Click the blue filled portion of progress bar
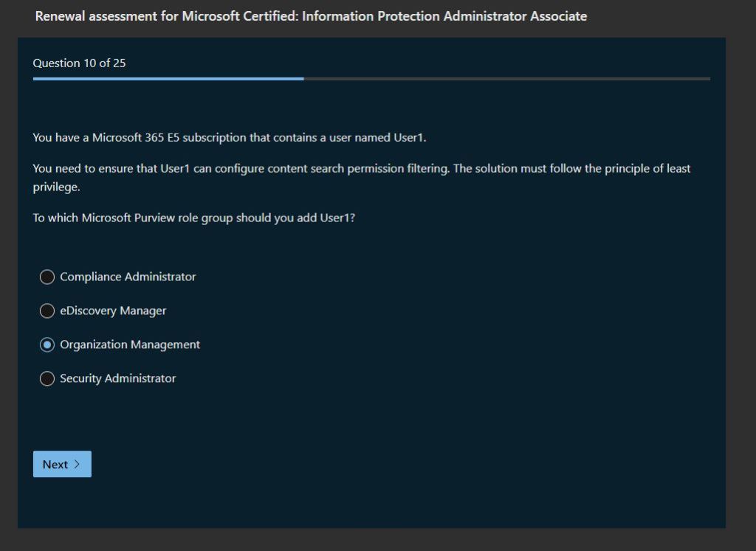The width and height of the screenshot is (756, 551). 168,78
